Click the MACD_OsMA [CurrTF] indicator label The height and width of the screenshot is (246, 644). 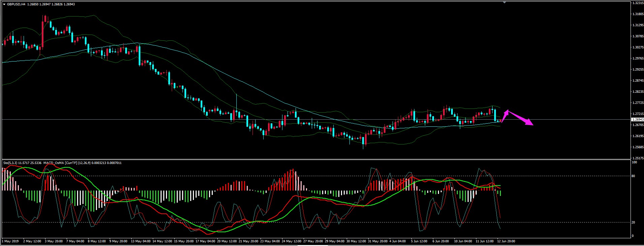[x=60, y=163]
